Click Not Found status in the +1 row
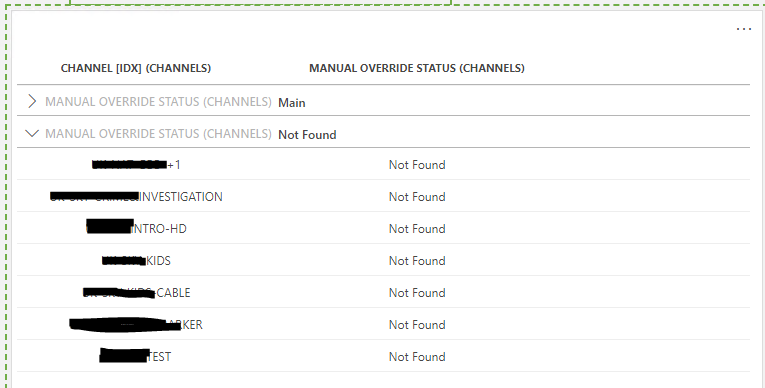The height and width of the screenshot is (388, 765). [x=417, y=165]
